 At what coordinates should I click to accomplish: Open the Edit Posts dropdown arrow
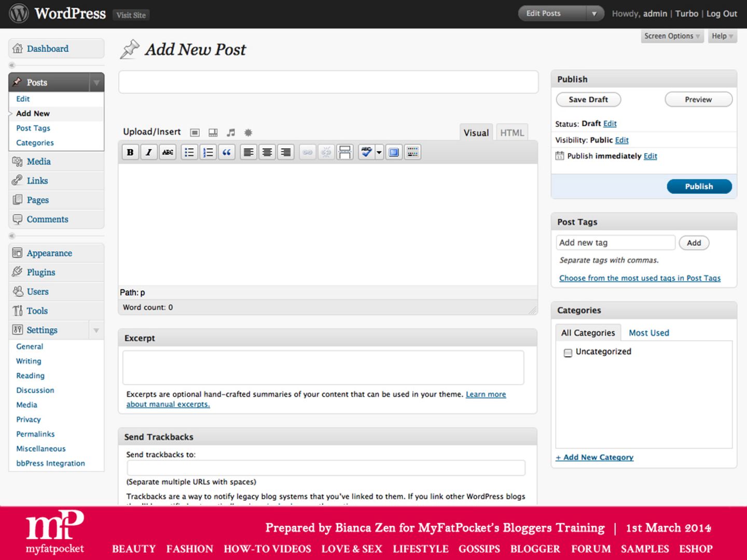coord(594,14)
